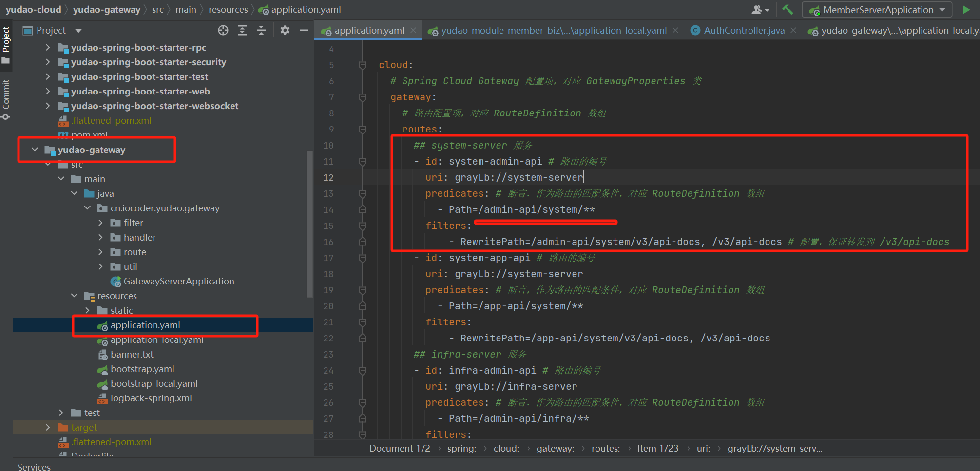Place cursor on line 12 grayLb://system-server
Screen dimensions: 980x471
click(x=519, y=177)
